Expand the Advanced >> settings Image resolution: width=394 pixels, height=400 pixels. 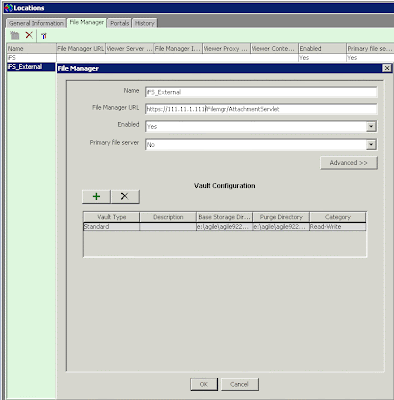[x=349, y=163]
